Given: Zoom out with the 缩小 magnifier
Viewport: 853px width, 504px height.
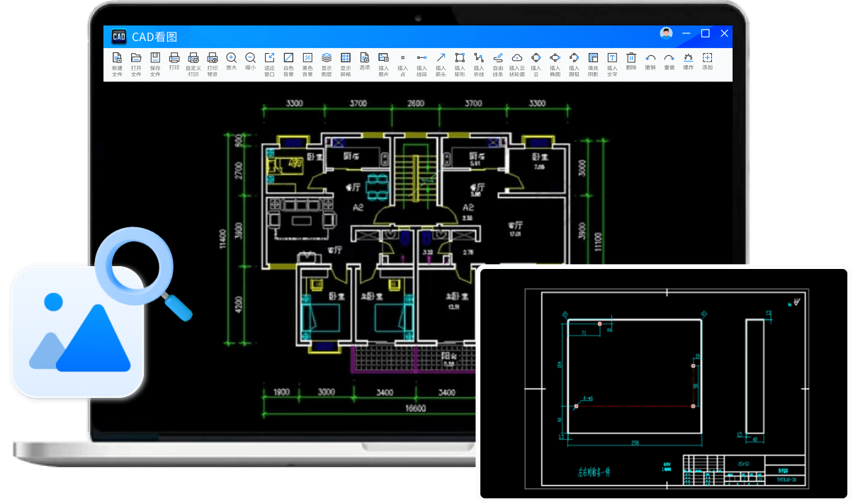Looking at the screenshot, I should click(250, 58).
